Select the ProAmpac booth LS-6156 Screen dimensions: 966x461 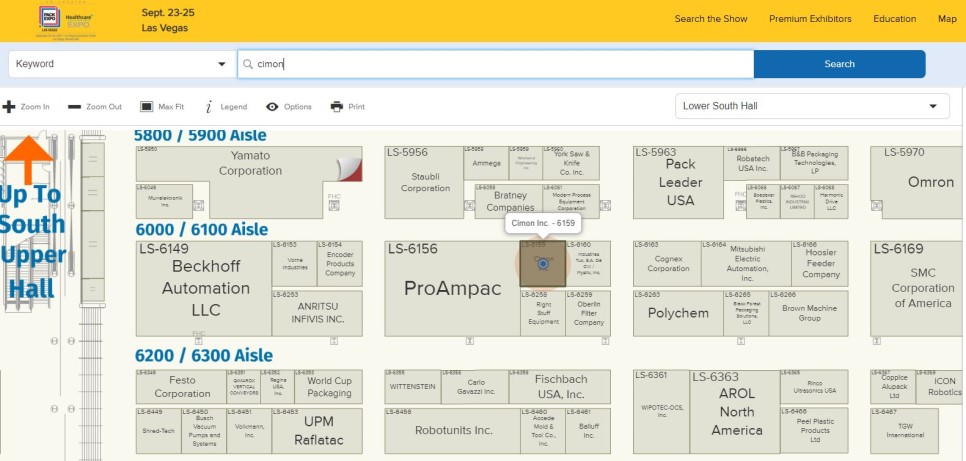452,288
